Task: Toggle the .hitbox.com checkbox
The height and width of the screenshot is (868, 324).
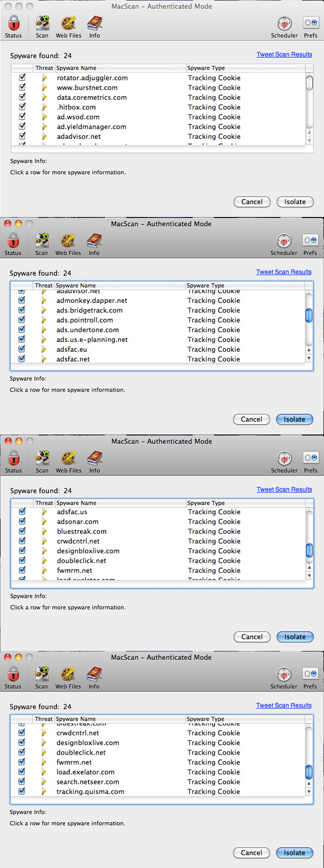Action: tap(22, 106)
